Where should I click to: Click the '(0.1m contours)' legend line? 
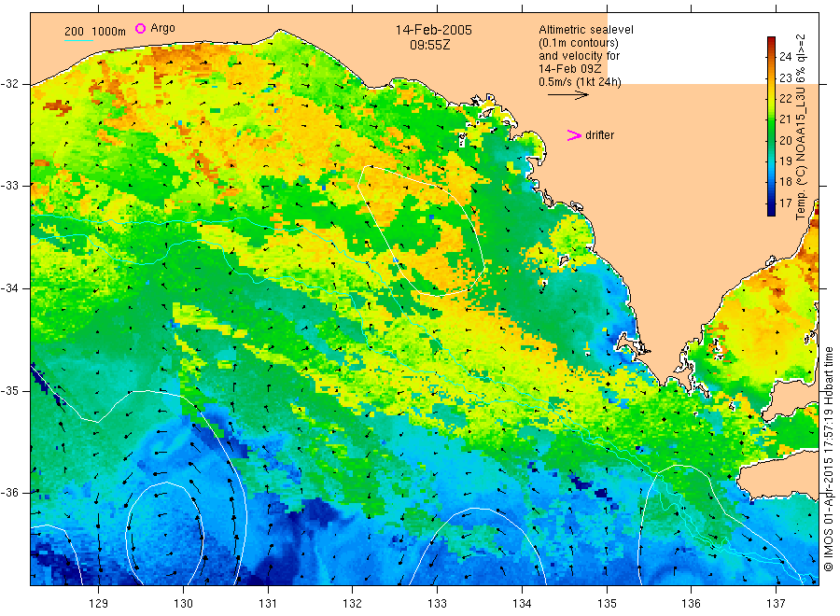[x=579, y=43]
